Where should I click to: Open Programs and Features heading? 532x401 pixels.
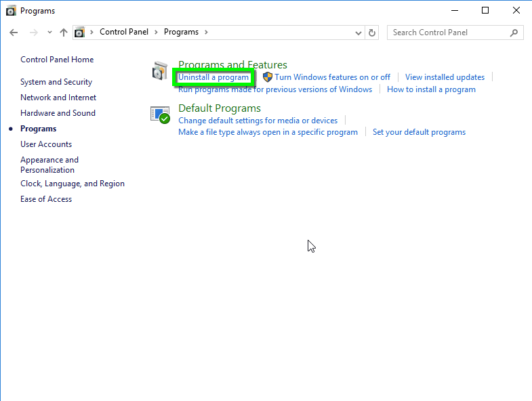coord(232,64)
